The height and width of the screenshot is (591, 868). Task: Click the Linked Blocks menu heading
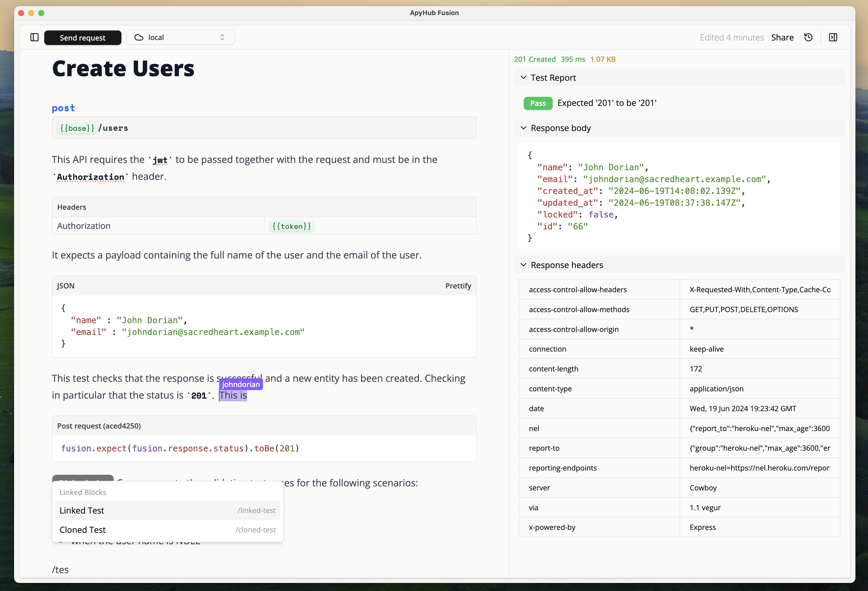(x=83, y=492)
